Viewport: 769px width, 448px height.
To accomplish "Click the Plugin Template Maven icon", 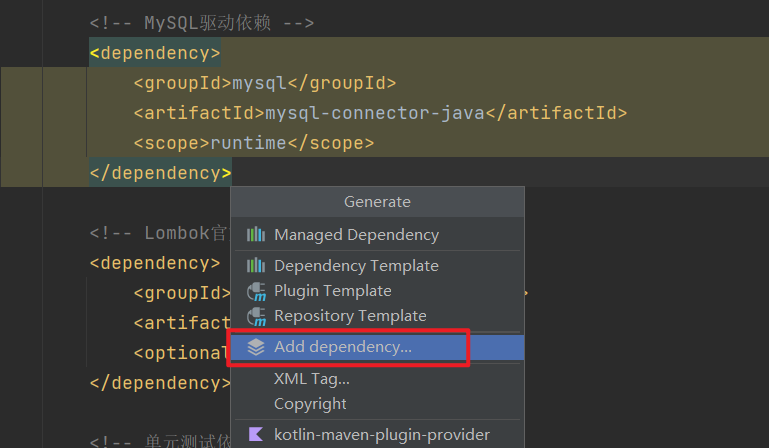I will (256, 291).
